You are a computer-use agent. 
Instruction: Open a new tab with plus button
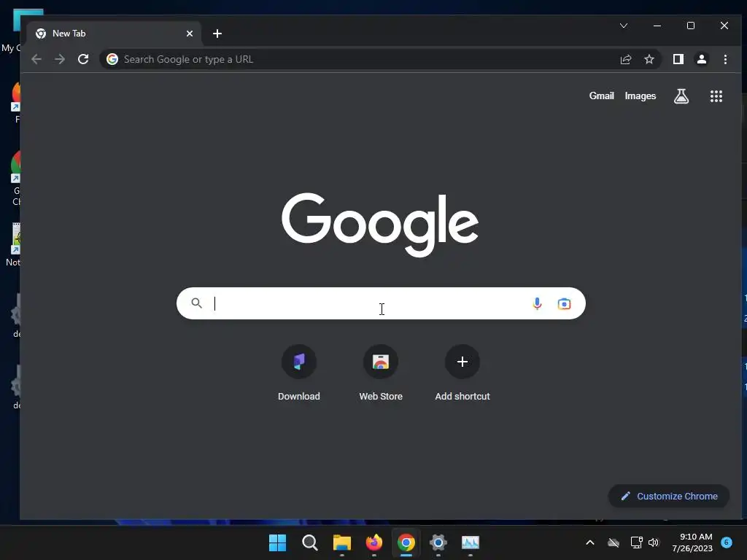click(217, 34)
